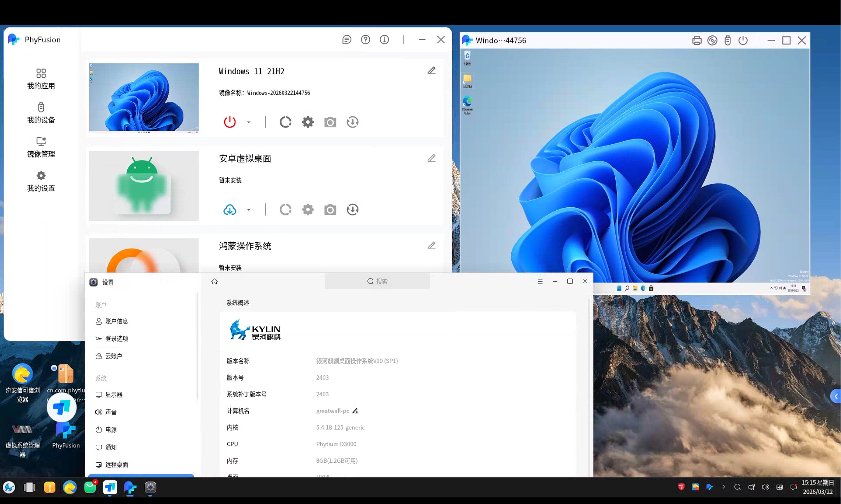
Task: Open Windows 11 VM settings gear
Action: (x=308, y=122)
